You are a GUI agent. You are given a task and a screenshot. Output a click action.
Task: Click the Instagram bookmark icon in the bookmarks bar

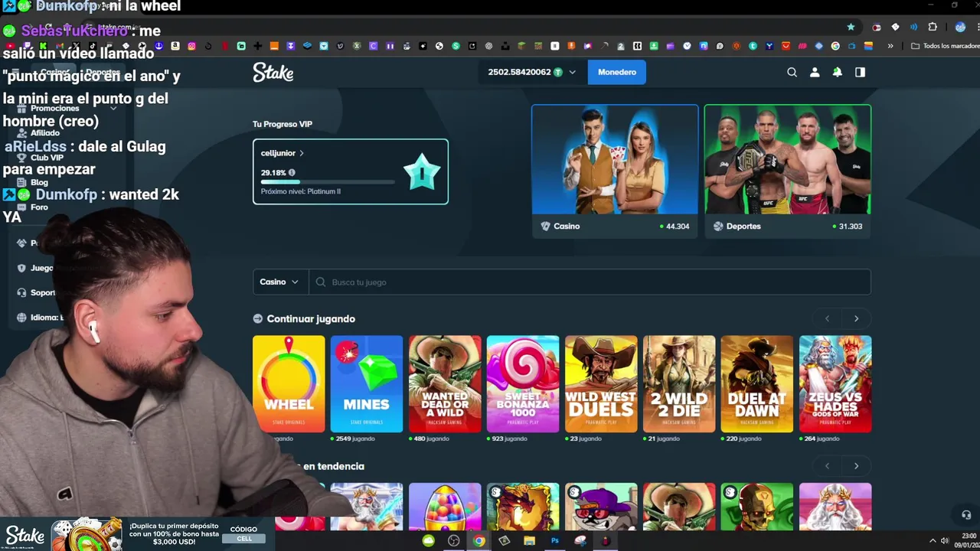[191, 46]
